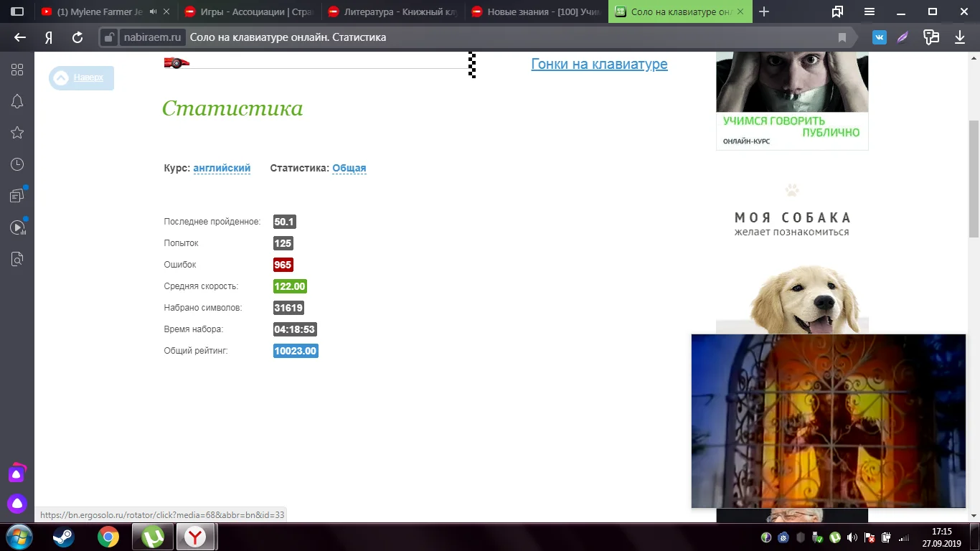980x551 pixels.
Task: Click the 125 attempts value
Action: point(283,243)
